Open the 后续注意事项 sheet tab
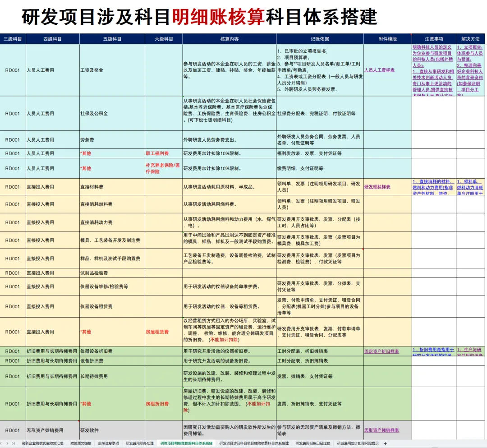Screen dimensions: 487x448 tap(108, 443)
